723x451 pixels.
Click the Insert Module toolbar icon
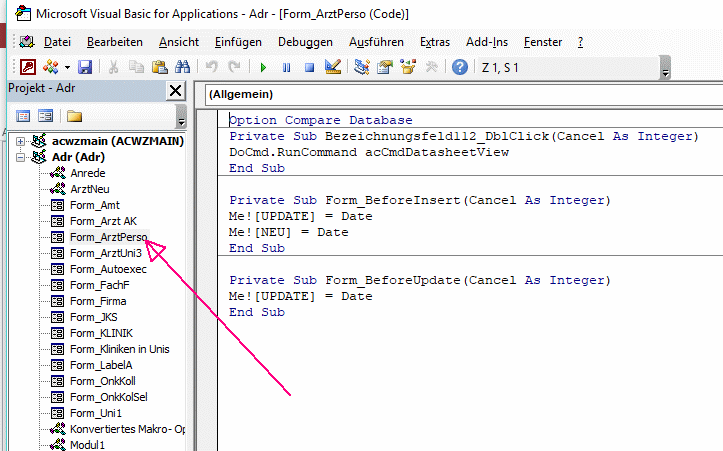click(x=51, y=67)
